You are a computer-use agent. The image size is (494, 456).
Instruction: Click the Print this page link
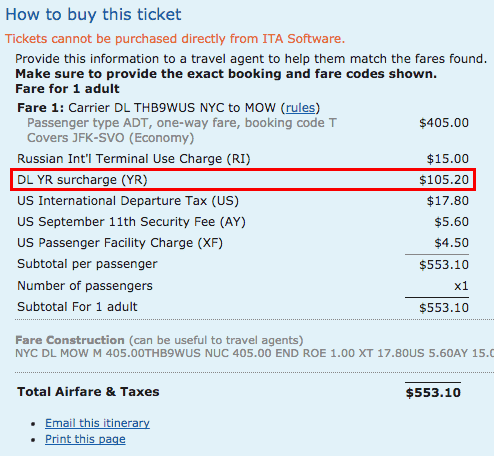(x=85, y=439)
